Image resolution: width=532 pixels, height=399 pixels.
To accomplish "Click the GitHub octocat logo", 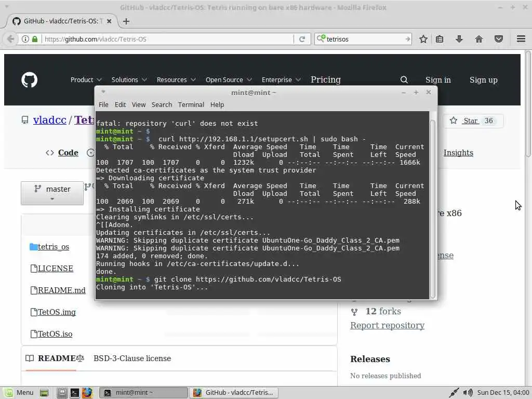I will [30, 79].
